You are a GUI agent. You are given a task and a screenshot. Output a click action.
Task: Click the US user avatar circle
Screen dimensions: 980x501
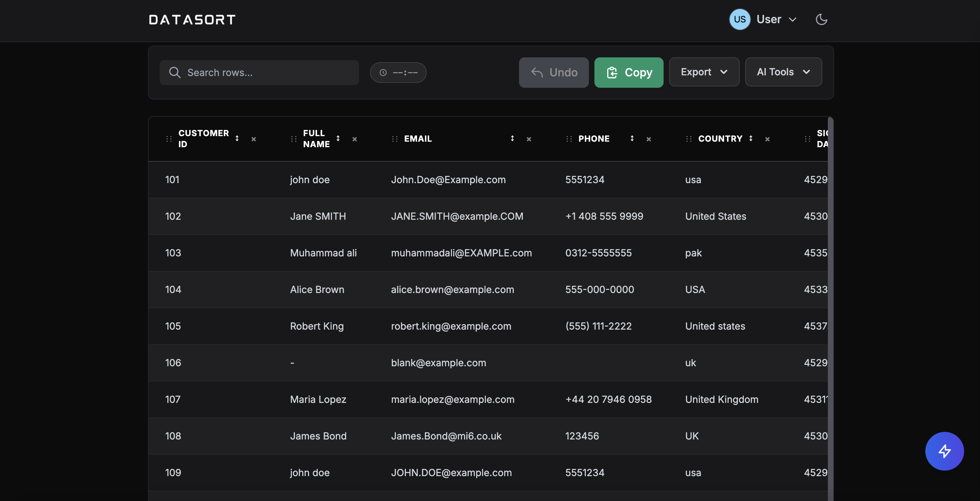[x=739, y=19]
